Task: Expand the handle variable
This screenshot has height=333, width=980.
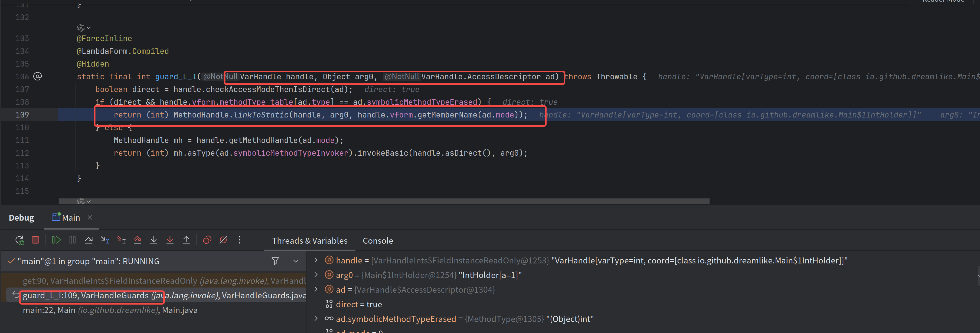Action: [x=316, y=260]
